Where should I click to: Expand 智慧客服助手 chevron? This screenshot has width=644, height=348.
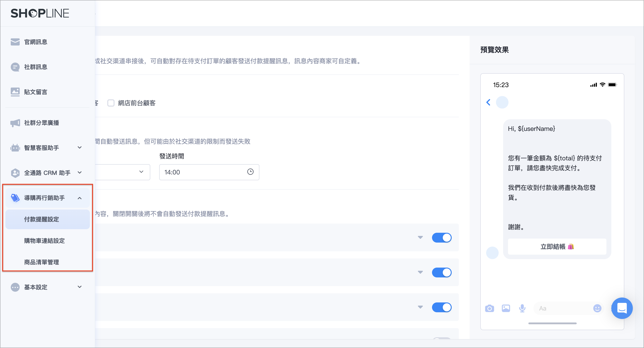point(80,148)
